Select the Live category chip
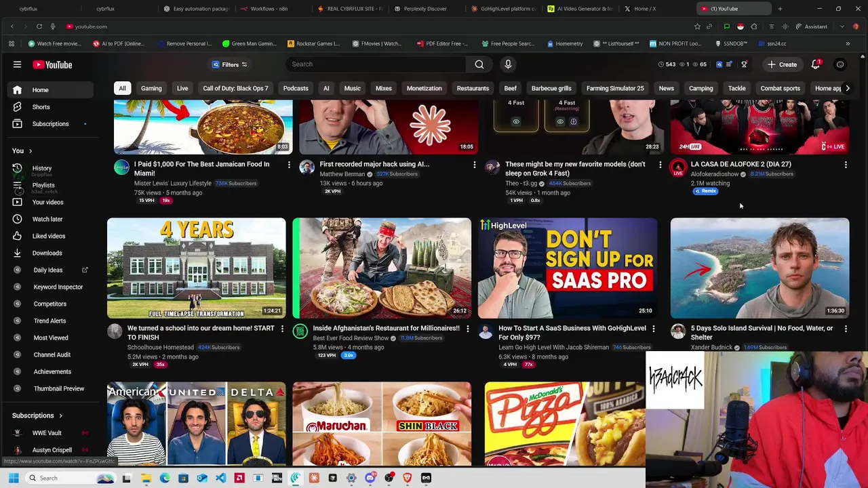868x488 pixels. pos(182,88)
